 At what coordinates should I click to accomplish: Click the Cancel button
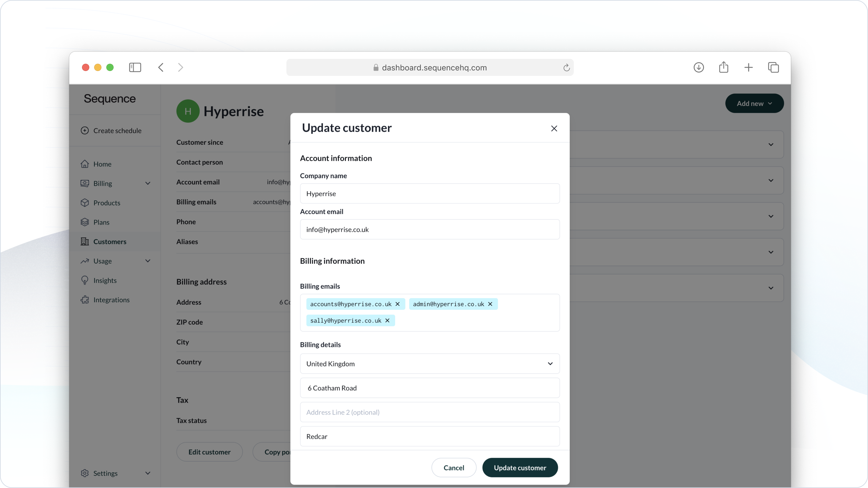click(x=454, y=467)
